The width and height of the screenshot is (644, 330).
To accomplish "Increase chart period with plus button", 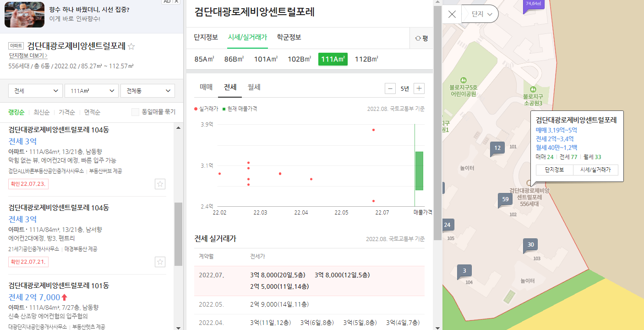I will point(419,88).
